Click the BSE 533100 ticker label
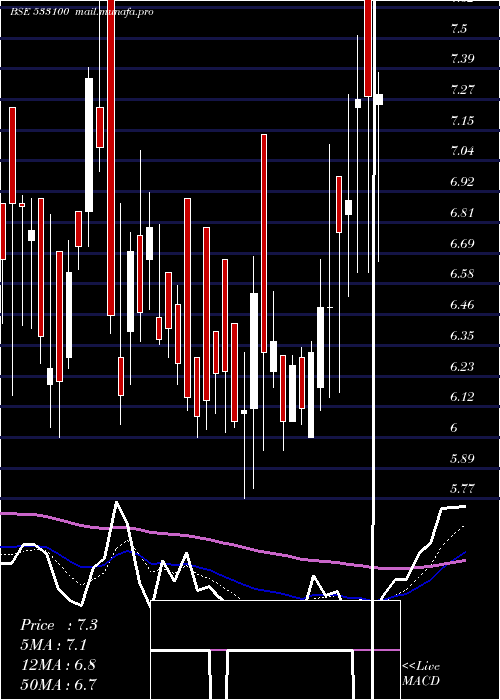 [40, 12]
